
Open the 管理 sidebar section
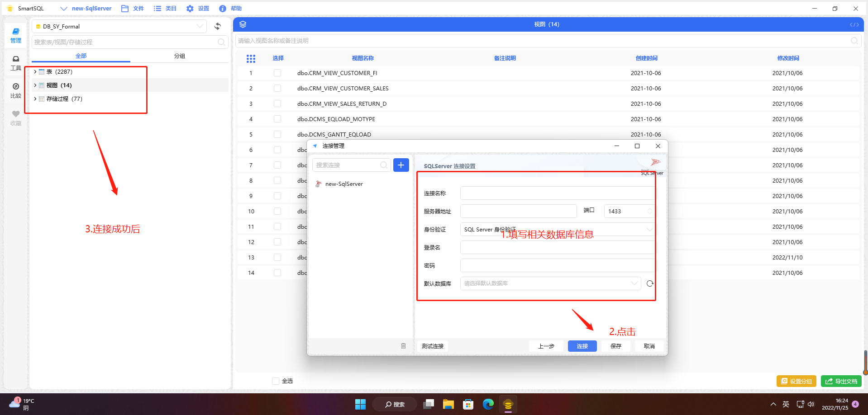pos(16,36)
